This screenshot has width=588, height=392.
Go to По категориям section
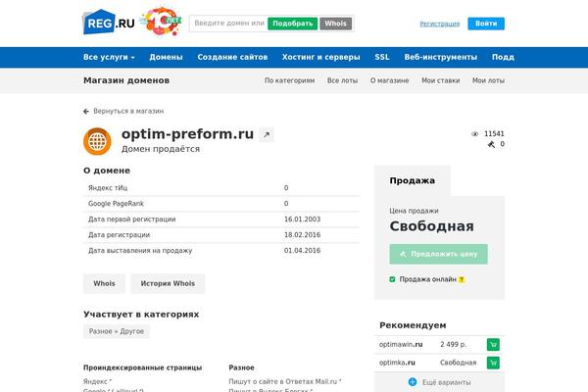pos(289,80)
